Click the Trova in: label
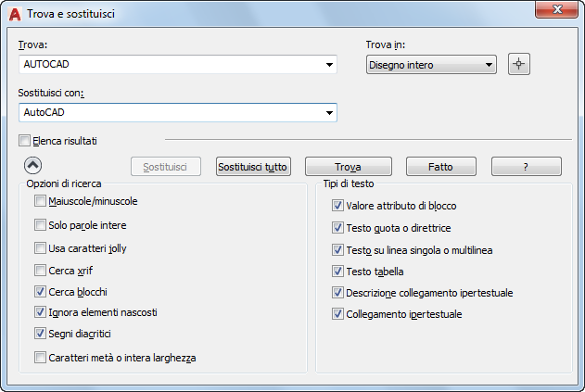 pyautogui.click(x=386, y=44)
